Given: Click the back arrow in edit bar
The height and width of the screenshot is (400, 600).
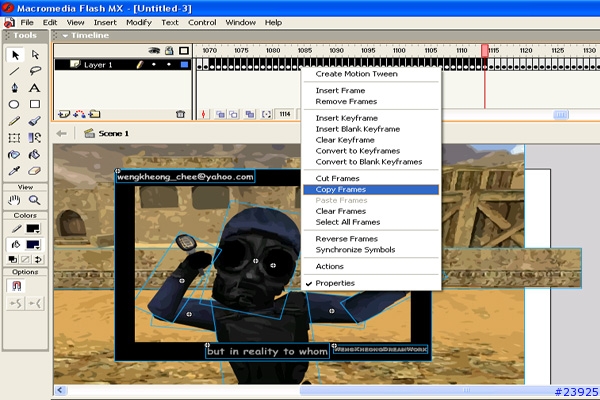Looking at the screenshot, I should pos(61,134).
